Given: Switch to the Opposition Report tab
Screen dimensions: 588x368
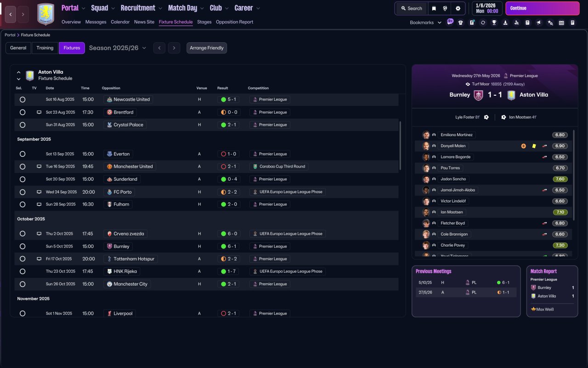Looking at the screenshot, I should 234,22.
